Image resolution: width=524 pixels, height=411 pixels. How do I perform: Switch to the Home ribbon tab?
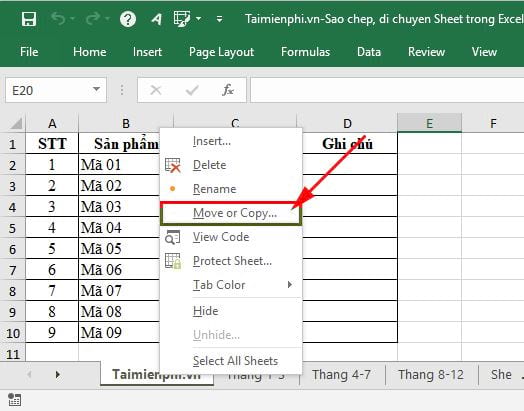pyautogui.click(x=90, y=52)
